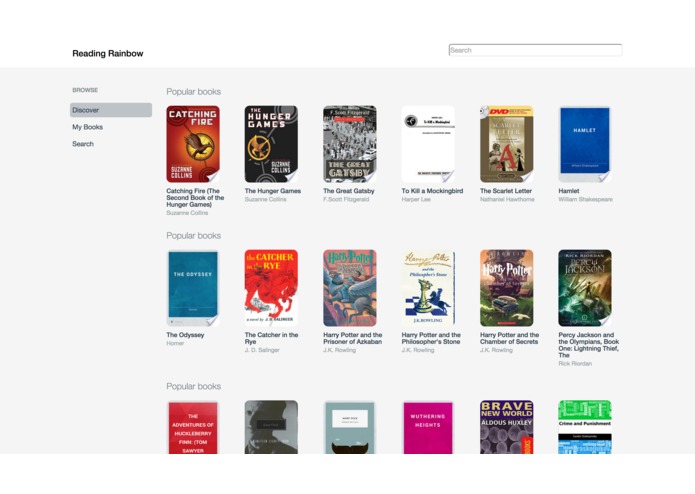Click Harry Potter Philosopher's Stone title
Screen dimensions: 695x494
click(431, 338)
